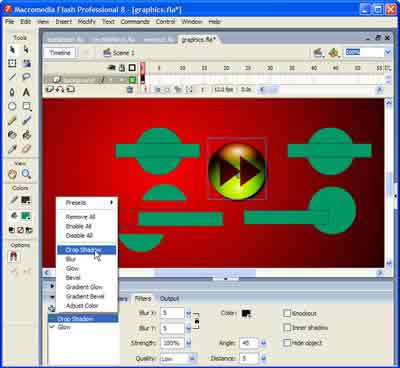Screen dimensions: 400x368
Task: Click the Timeline toggle button
Action: tap(60, 53)
